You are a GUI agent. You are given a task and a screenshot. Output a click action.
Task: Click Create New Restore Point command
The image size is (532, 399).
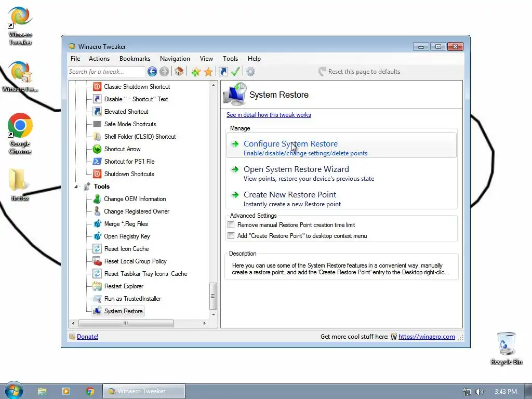341,199
